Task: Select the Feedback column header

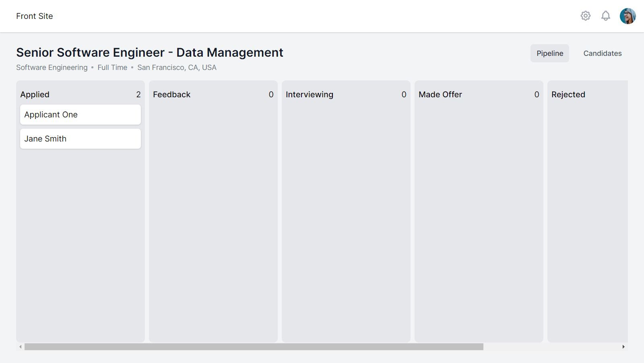Action: click(171, 94)
